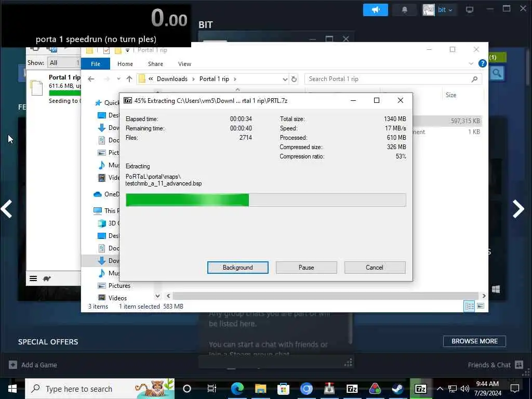Open Explorer help question mark
The height and width of the screenshot is (399, 532).
[482, 63]
